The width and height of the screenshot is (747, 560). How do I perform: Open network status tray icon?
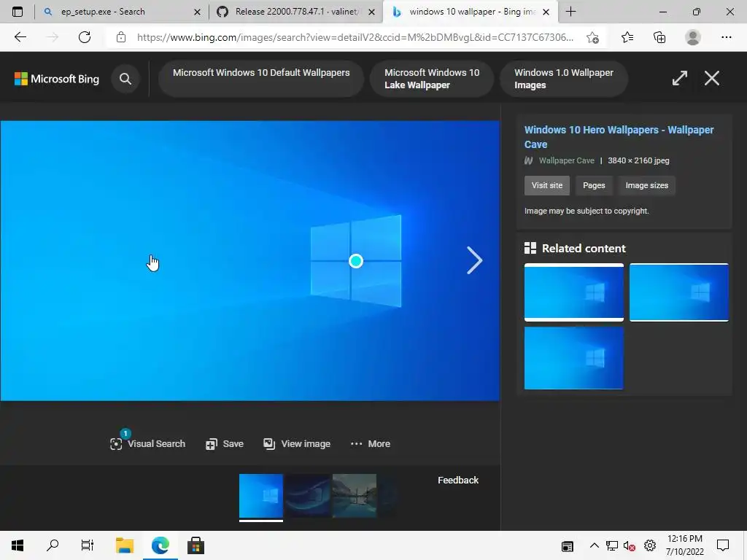612,545
